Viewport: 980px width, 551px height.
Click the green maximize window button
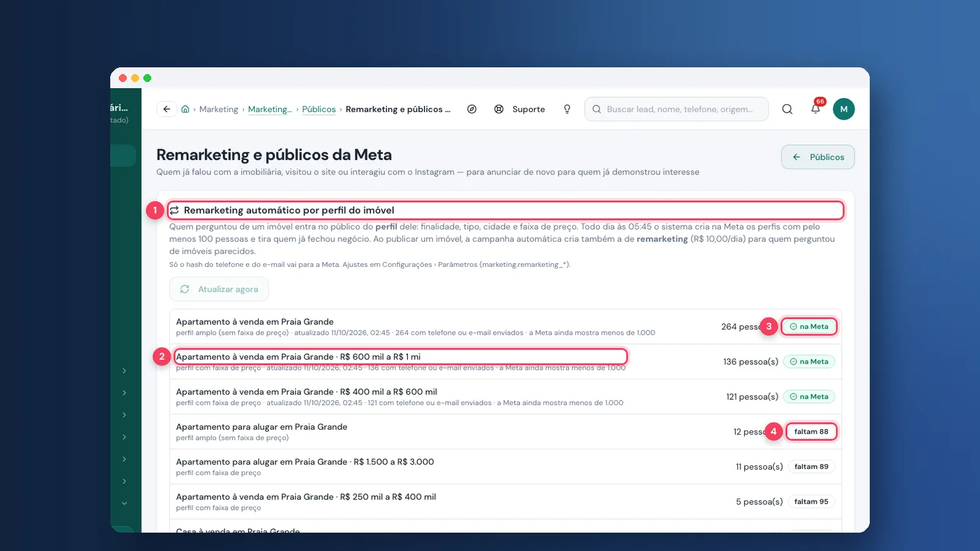pyautogui.click(x=147, y=78)
